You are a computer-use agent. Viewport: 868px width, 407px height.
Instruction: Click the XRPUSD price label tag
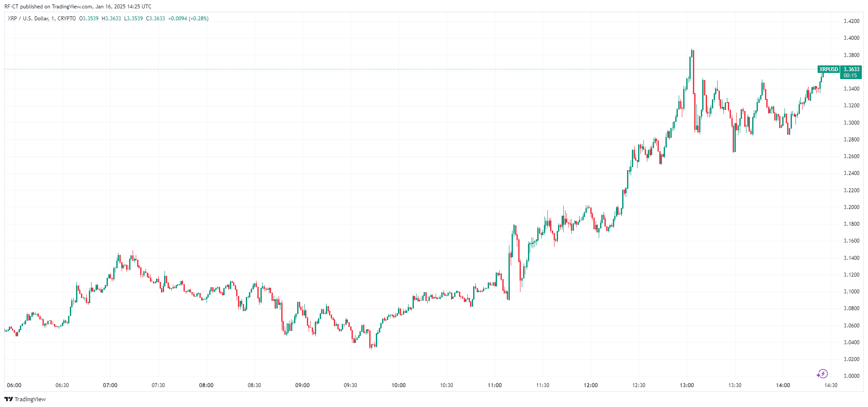pos(828,69)
